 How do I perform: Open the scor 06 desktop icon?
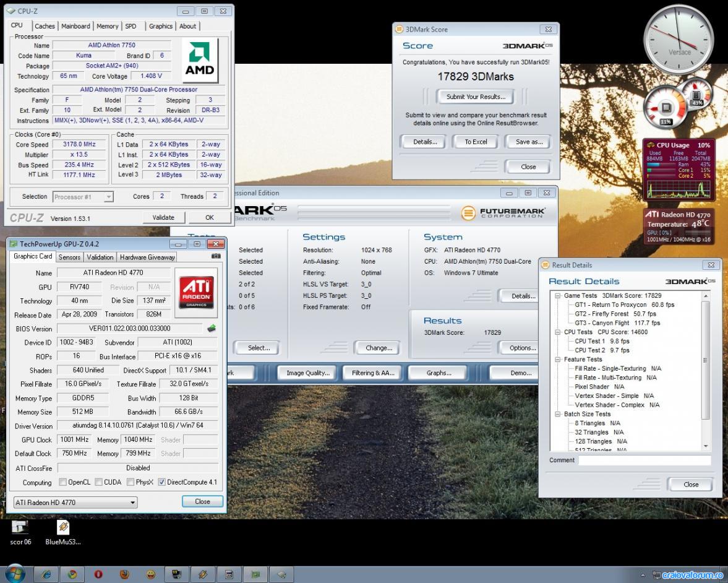pyautogui.click(x=20, y=532)
